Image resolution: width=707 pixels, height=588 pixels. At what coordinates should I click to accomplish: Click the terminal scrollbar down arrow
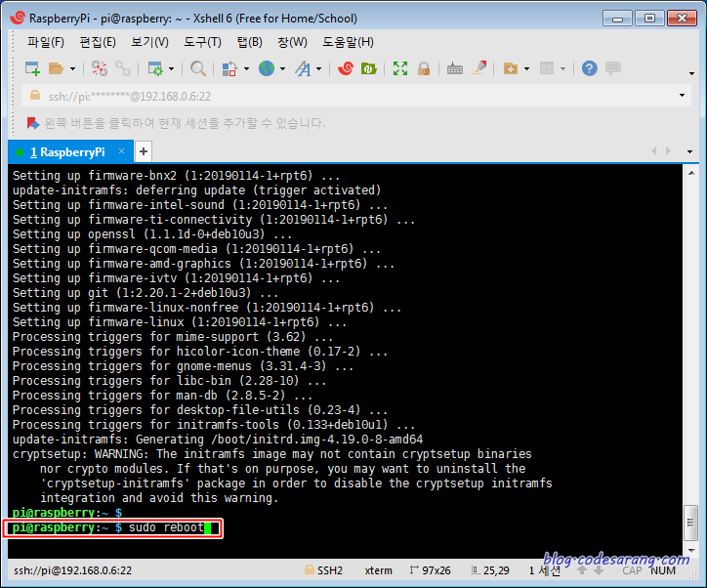tap(691, 550)
